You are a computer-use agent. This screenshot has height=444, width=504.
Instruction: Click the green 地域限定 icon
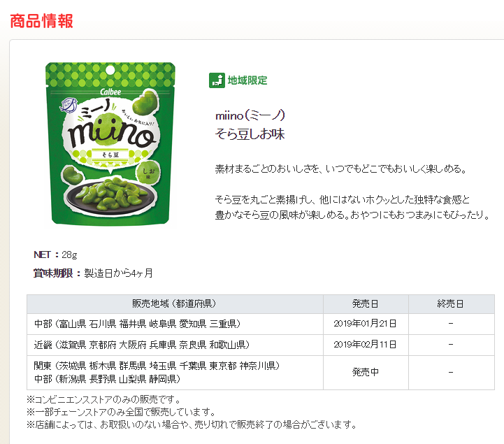tap(217, 80)
